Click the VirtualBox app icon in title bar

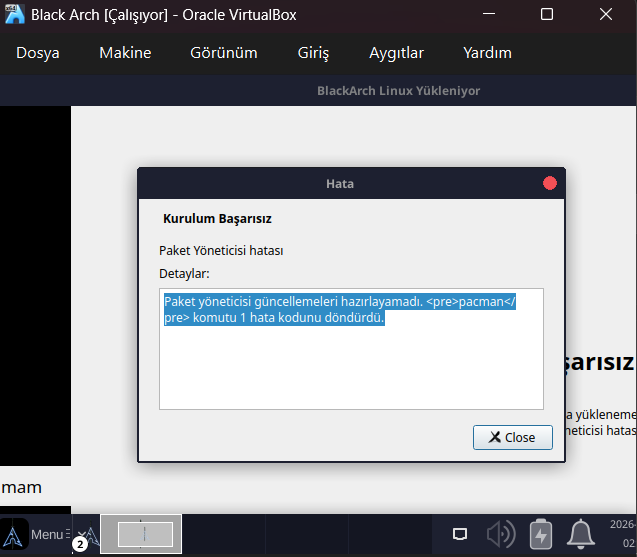pyautogui.click(x=14, y=14)
